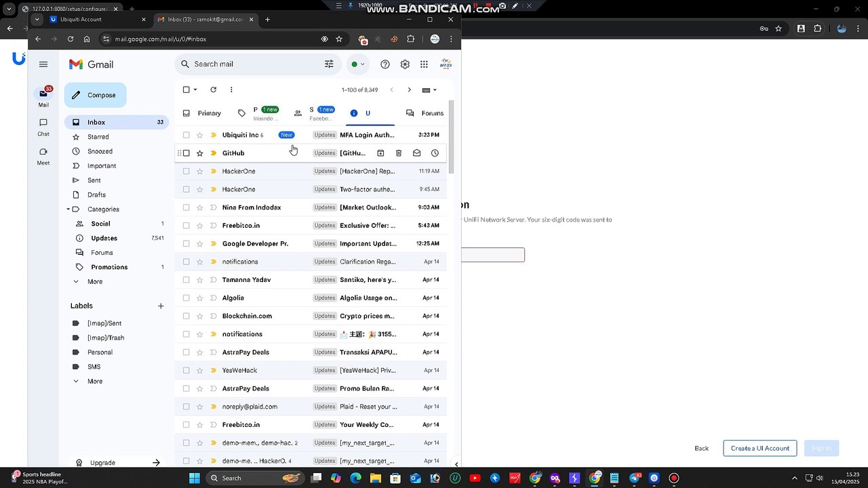Mark the GitHub email as read
868x488 pixels.
click(417, 153)
